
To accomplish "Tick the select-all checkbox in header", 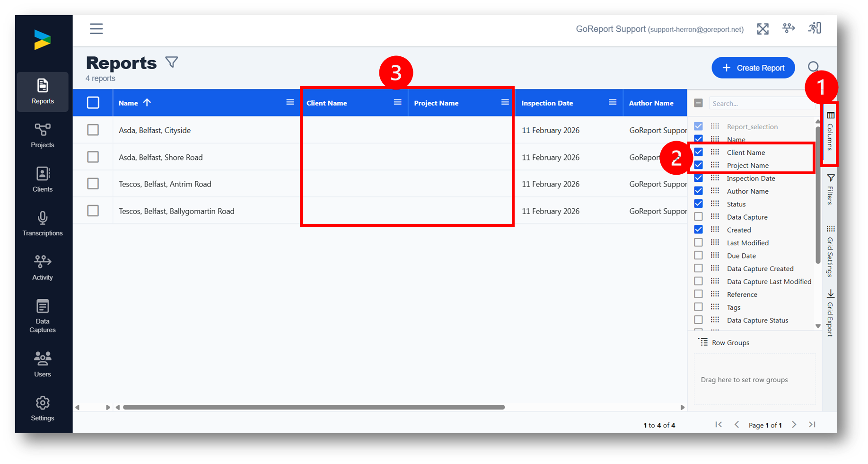I will (93, 103).
